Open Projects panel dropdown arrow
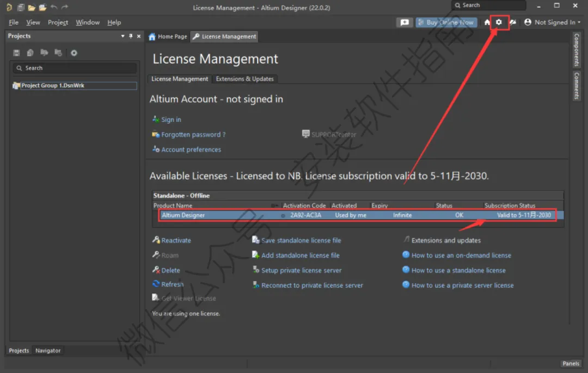The image size is (588, 373). coord(122,36)
